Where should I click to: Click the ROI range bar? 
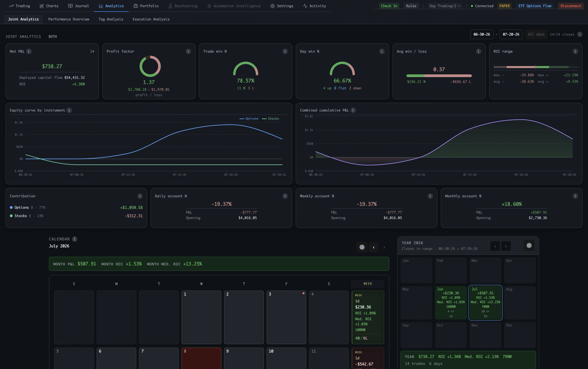(x=536, y=67)
